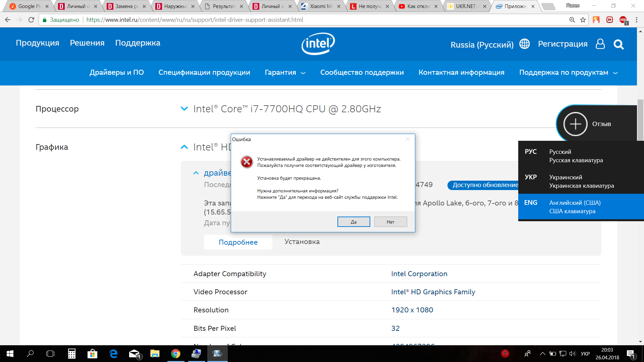This screenshot has height=362, width=644.
Task: Open the ABP extension icon
Action: (624, 20)
